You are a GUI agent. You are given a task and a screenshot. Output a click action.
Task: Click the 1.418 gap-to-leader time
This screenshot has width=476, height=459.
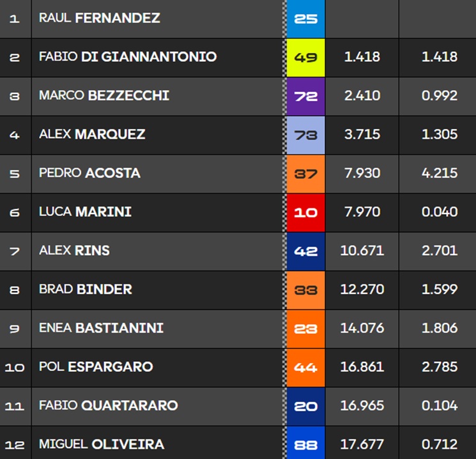coord(362,57)
